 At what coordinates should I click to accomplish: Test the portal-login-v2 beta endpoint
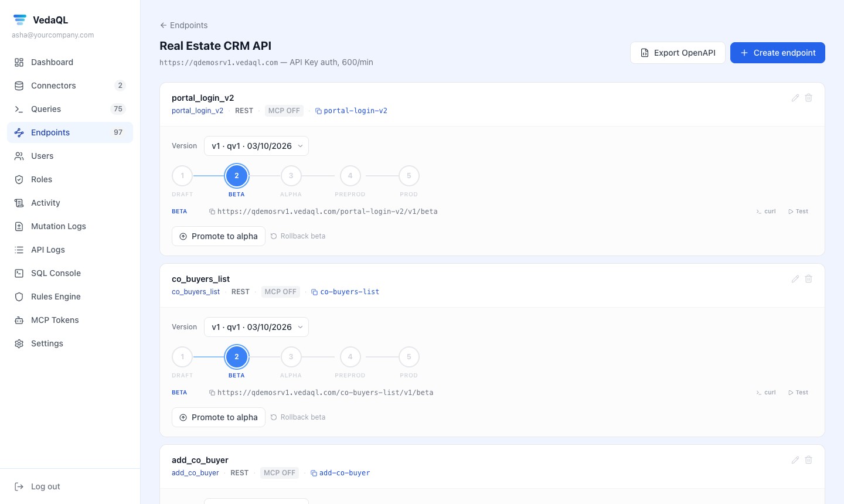pos(798,212)
